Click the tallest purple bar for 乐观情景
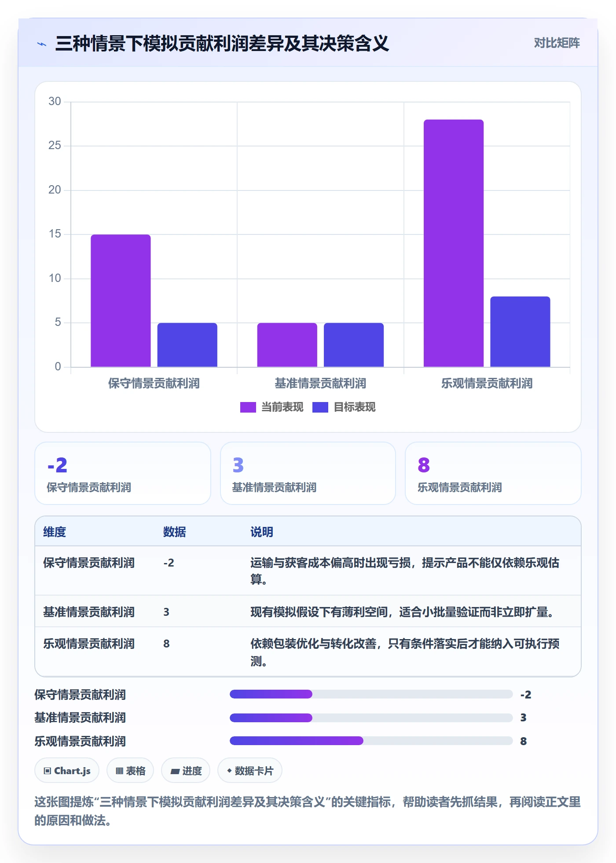Screen dimensions: 616x863 (454, 243)
